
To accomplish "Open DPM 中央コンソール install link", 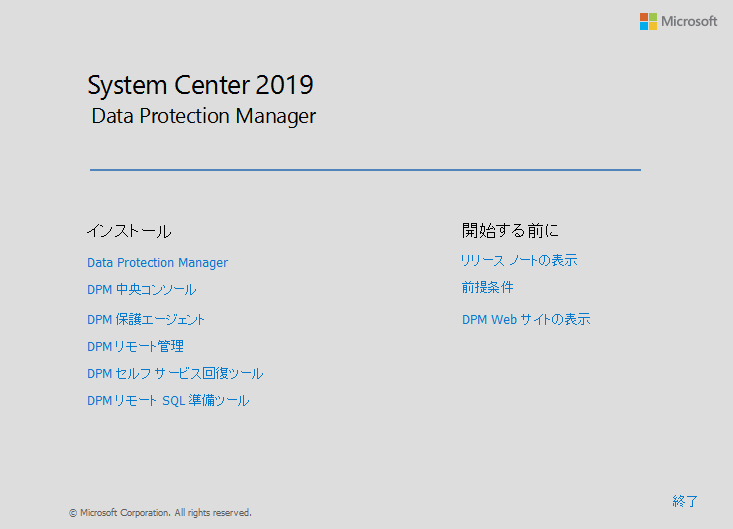I will point(142,290).
